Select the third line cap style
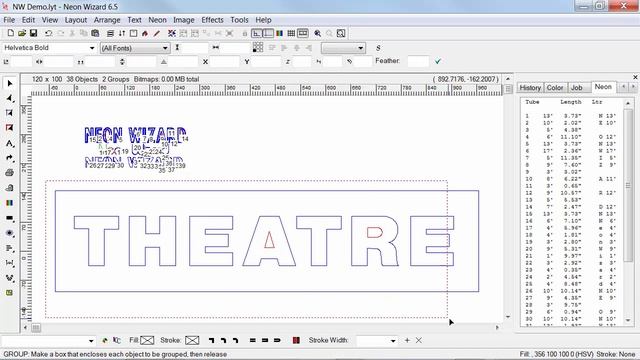The image size is (640, 360). click(x=277, y=340)
